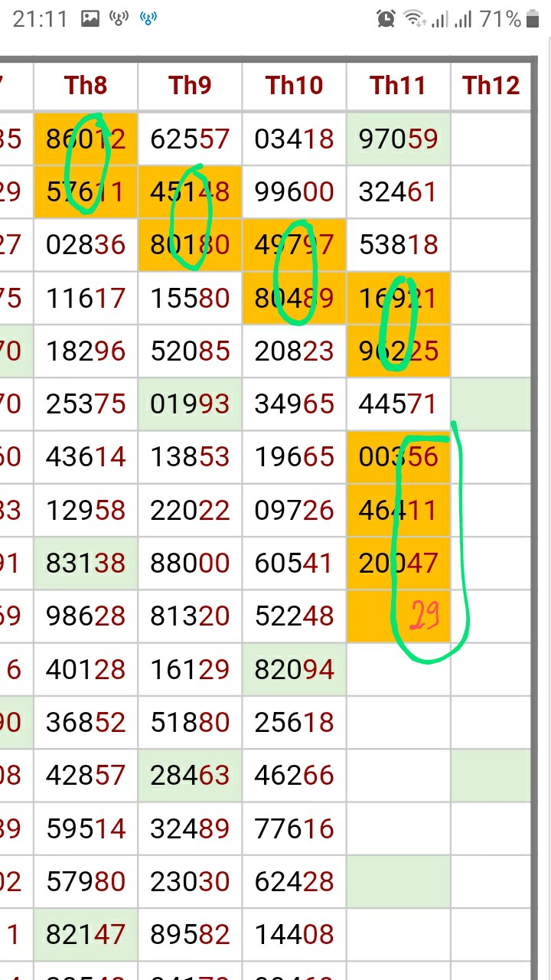
Task: Click cell 46411 in Th11 column
Action: [x=398, y=510]
